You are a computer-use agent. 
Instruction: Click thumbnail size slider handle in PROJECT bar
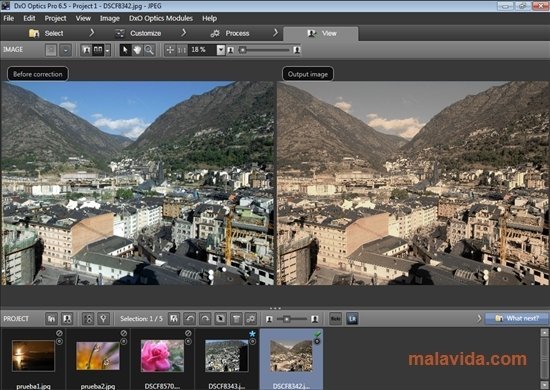click(x=287, y=319)
